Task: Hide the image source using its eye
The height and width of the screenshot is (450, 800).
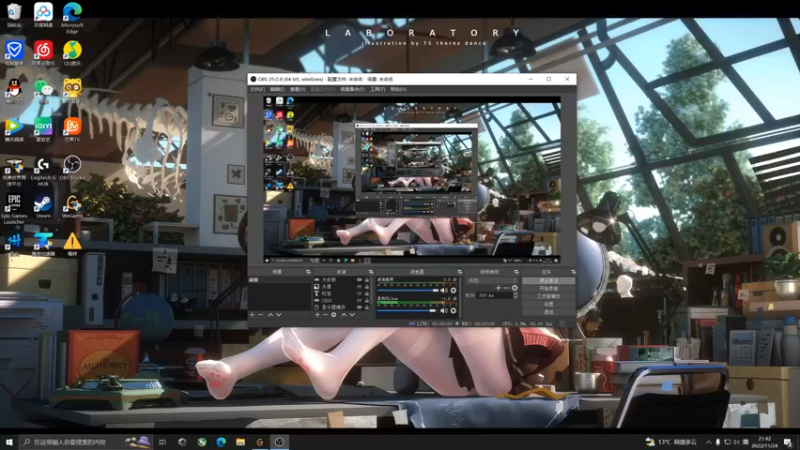Action: [359, 286]
